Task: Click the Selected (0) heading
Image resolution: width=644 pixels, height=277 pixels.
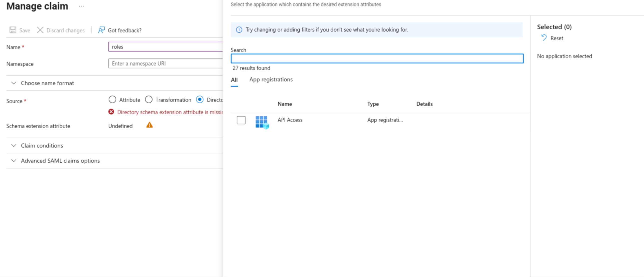Action: [554, 27]
